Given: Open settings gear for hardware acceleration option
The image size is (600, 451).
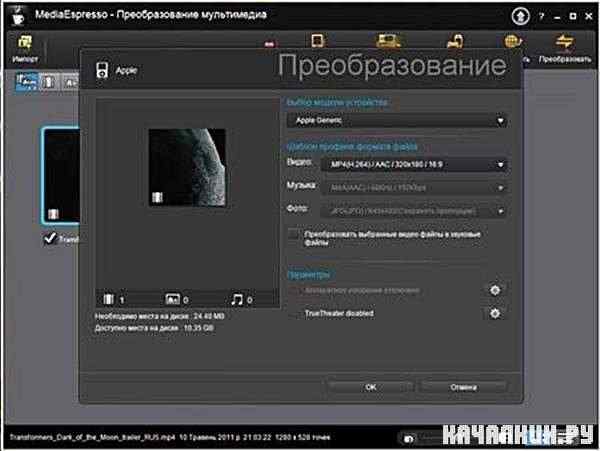Looking at the screenshot, I should 495,290.
